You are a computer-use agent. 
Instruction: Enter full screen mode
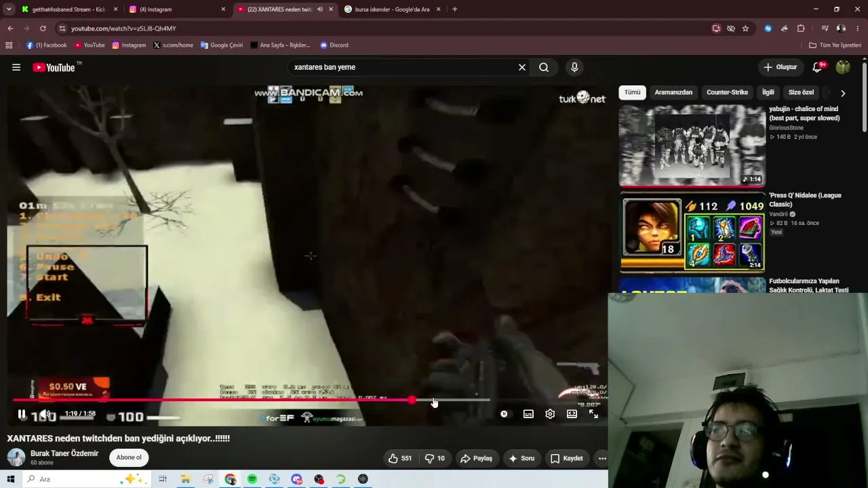[x=593, y=414]
